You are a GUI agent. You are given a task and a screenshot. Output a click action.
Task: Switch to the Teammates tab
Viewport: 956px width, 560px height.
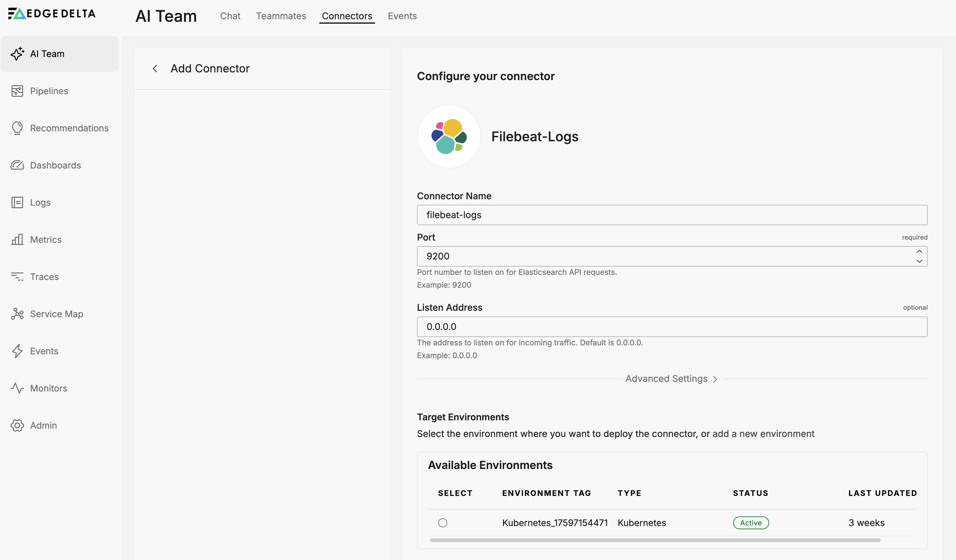281,16
